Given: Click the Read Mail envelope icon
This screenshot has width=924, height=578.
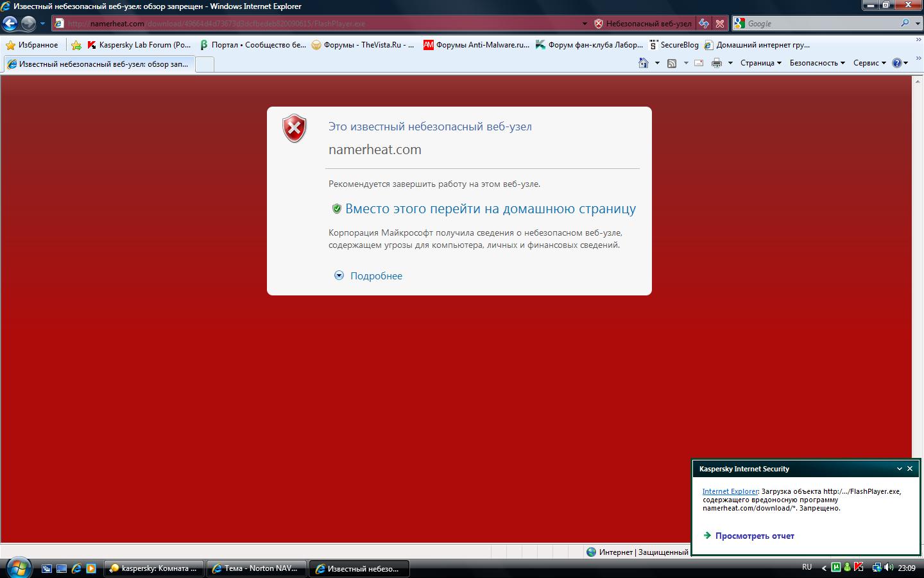Looking at the screenshot, I should click(699, 63).
